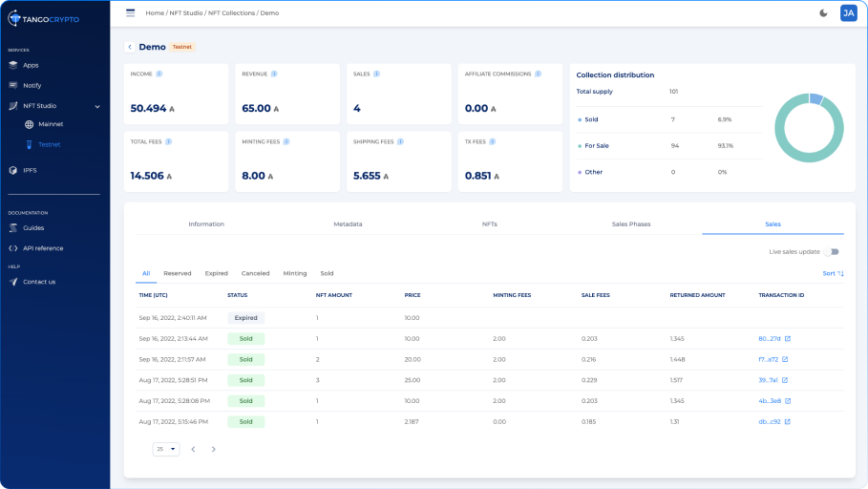This screenshot has height=489, width=868.
Task: Toggle dark mode moon icon
Action: (824, 12)
